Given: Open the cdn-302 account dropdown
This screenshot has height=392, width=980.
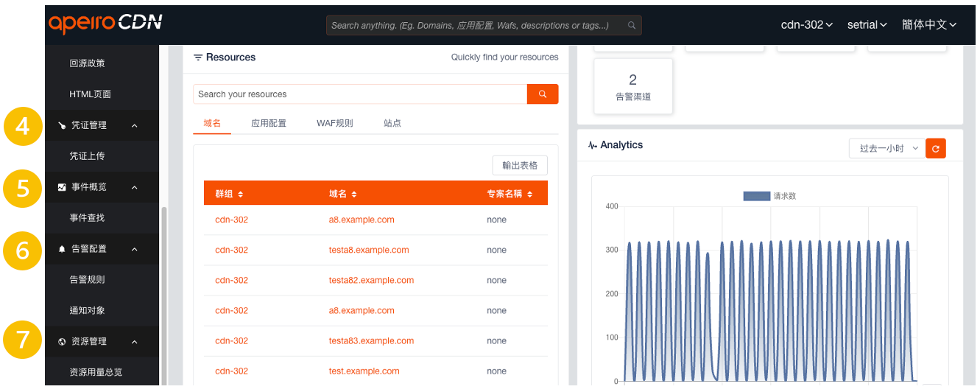Looking at the screenshot, I should point(806,25).
